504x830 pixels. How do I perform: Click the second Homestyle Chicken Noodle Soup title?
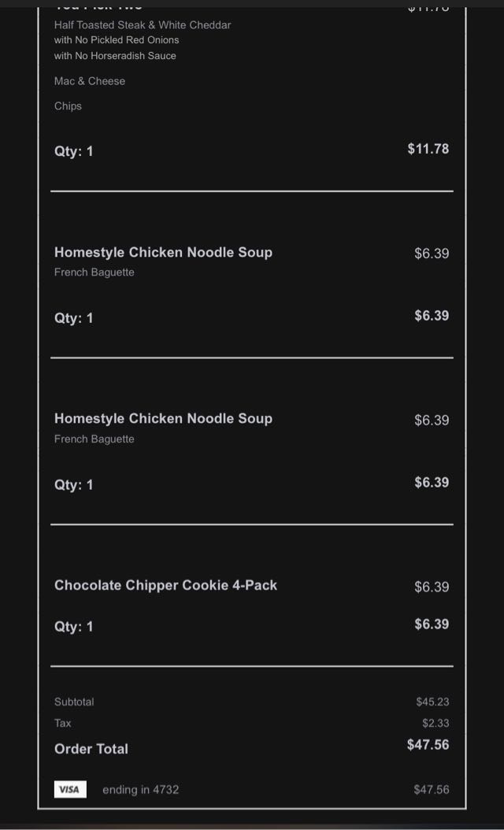pos(163,418)
